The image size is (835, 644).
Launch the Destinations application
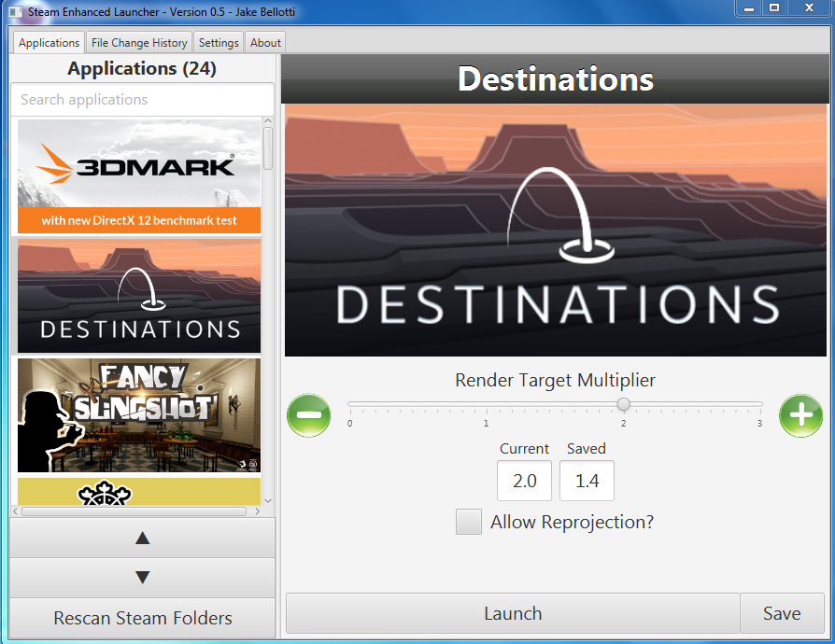point(513,613)
